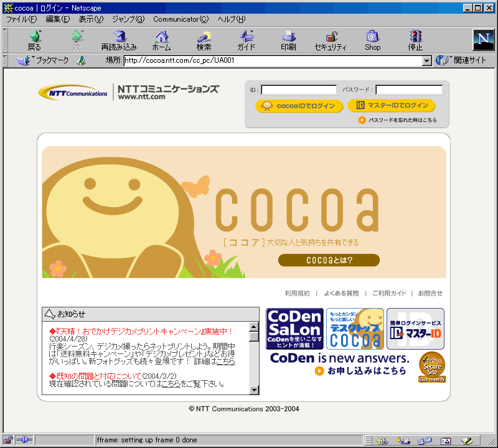498x448 pixels.
Task: Click the CoDen お申し込みはこちら link
Action: coord(361,370)
